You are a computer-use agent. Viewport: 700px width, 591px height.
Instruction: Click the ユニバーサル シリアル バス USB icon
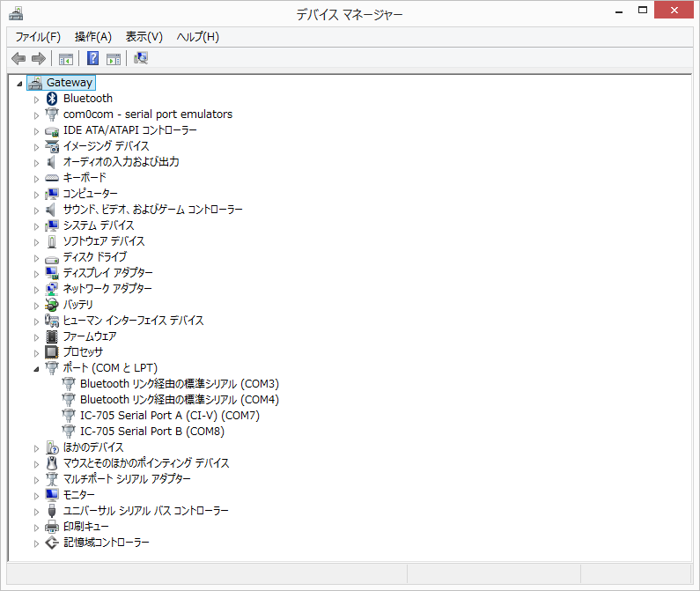52,511
